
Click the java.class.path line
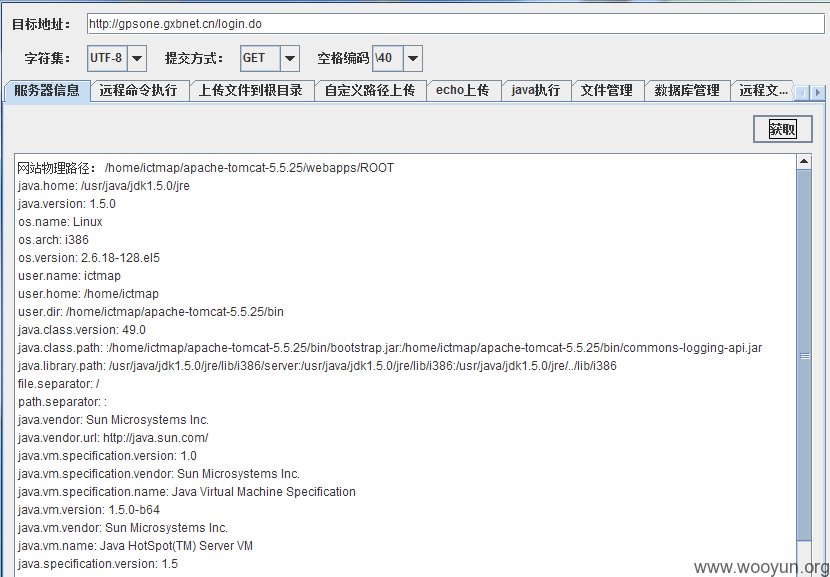pyautogui.click(x=390, y=348)
